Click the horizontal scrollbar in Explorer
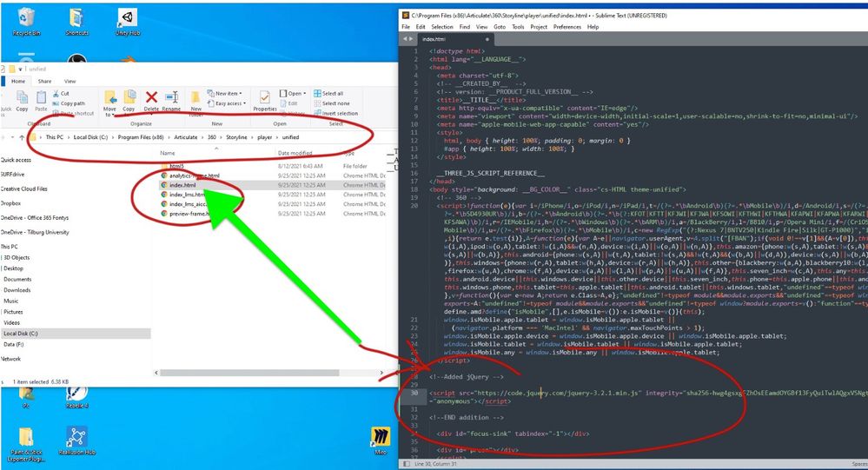The image size is (868, 470). point(249,373)
